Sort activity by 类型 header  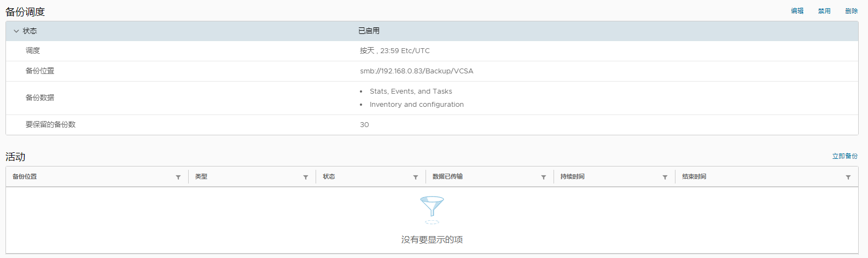click(x=201, y=177)
